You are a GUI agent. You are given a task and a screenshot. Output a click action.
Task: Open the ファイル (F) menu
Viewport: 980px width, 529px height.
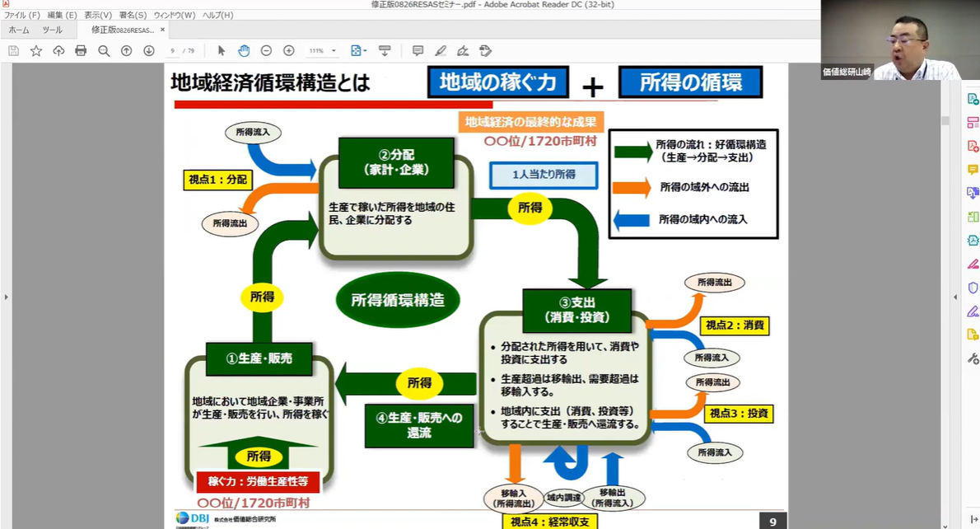coord(22,15)
